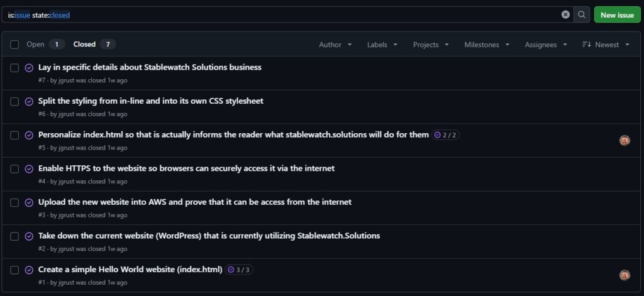Screen dimensions: 644x296
Task: Select checkbox for CSS stylesheet issue
Action: coord(15,101)
